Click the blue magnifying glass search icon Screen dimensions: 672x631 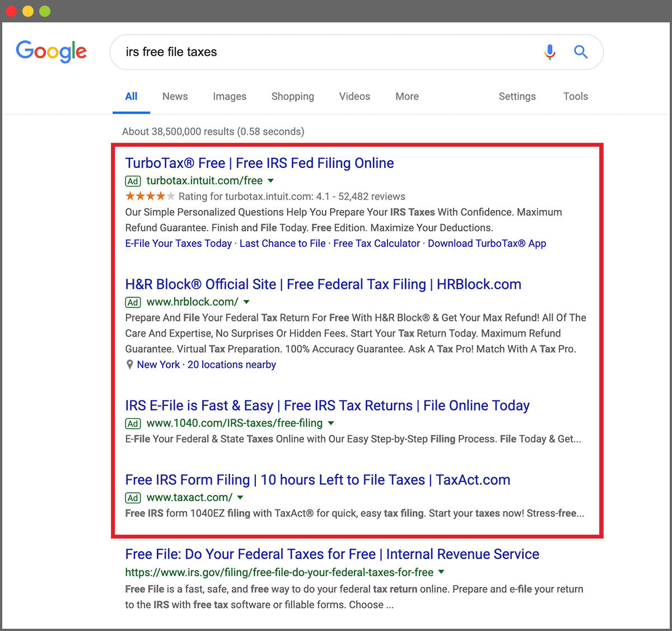click(581, 52)
